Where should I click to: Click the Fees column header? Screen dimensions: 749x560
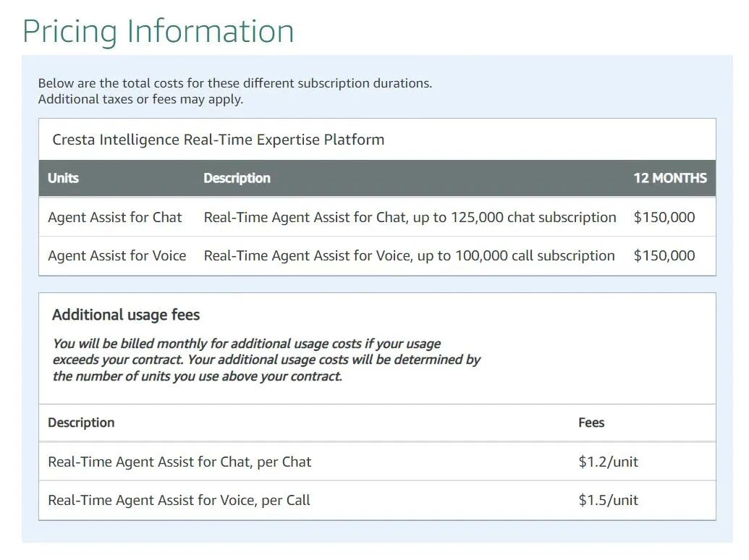tap(591, 423)
